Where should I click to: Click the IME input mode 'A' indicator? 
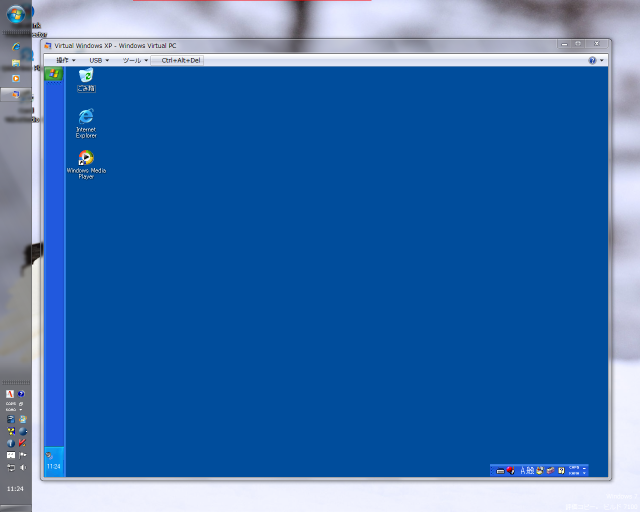521,470
